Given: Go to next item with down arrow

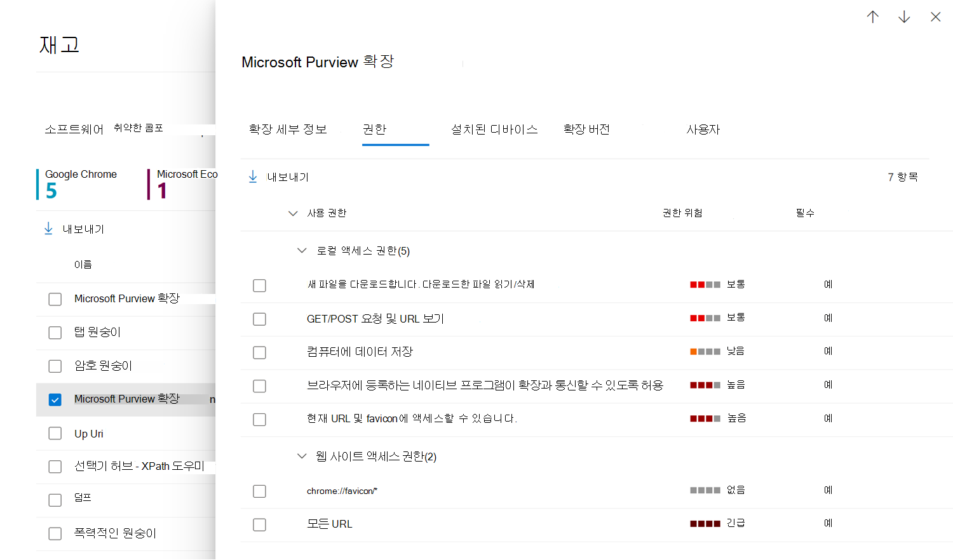Looking at the screenshot, I should (904, 17).
